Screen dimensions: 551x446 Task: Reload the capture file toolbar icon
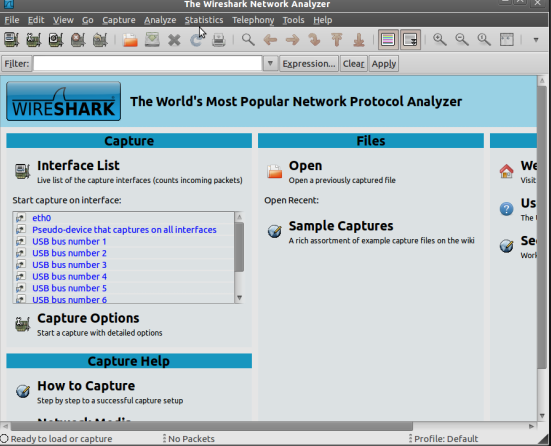[x=196, y=39]
